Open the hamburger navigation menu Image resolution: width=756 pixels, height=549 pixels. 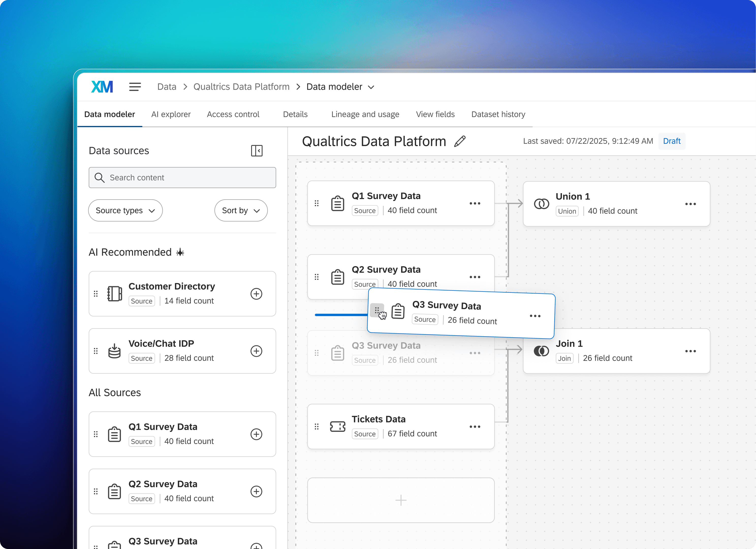[x=135, y=87]
